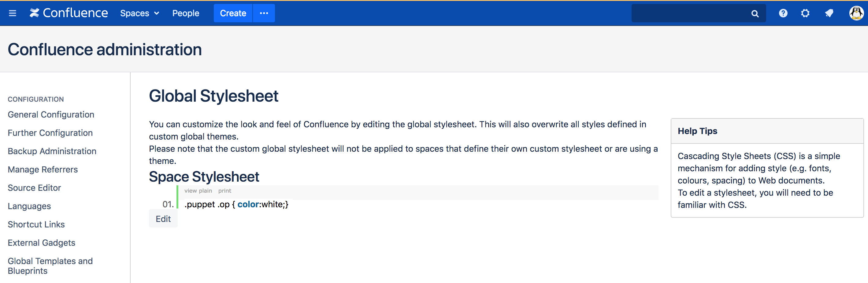
Task: Open the help question mark menu
Action: 783,13
